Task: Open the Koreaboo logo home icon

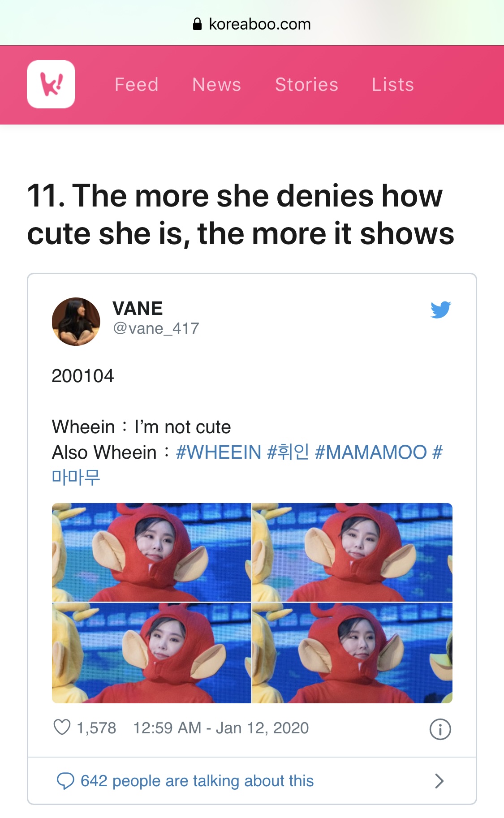Action: coord(51,84)
